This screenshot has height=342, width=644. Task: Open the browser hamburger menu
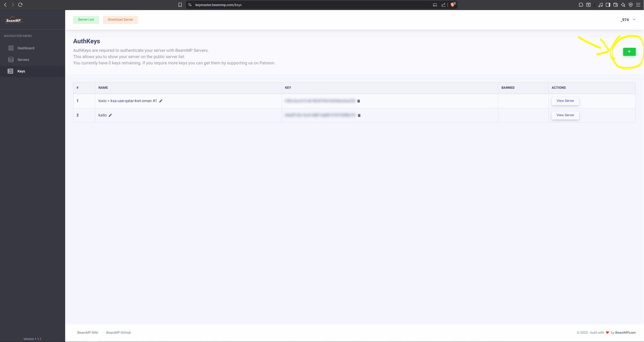(638, 5)
